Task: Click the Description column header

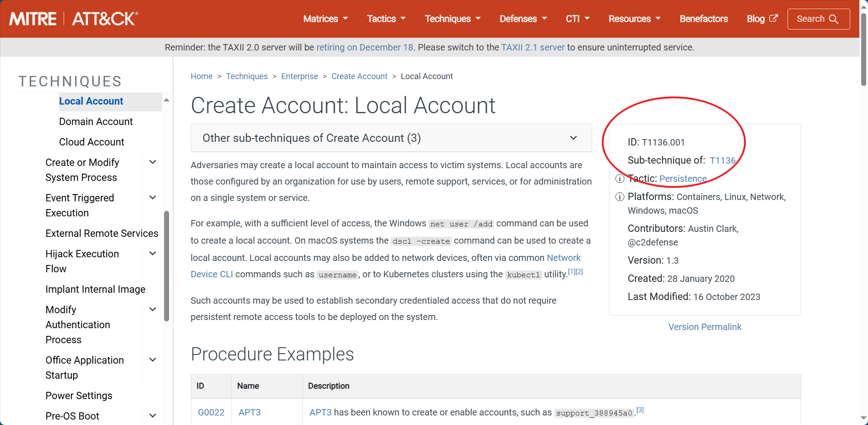Action: tap(329, 386)
